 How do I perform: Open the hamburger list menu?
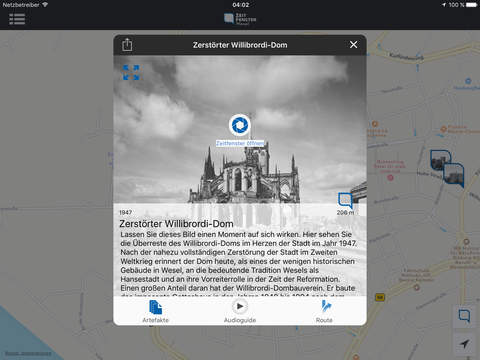17,19
